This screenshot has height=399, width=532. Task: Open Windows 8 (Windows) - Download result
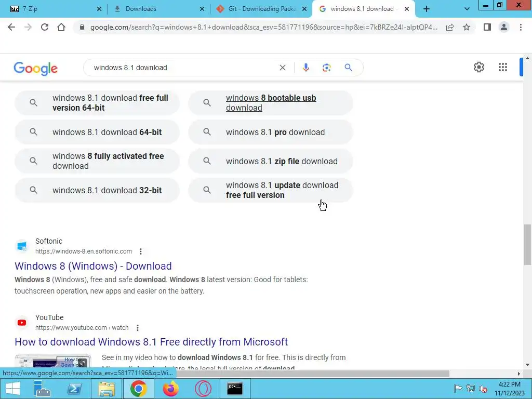point(93,266)
